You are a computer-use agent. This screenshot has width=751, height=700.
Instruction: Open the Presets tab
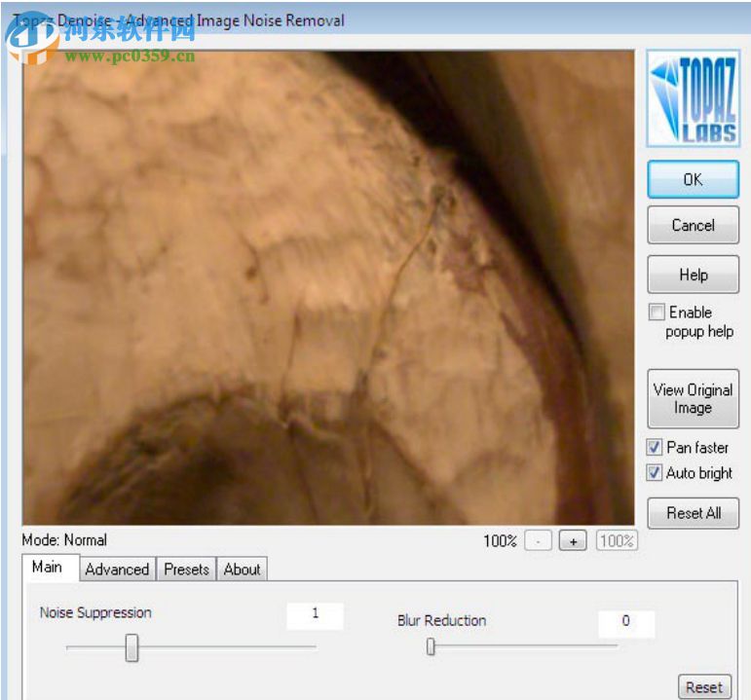187,570
